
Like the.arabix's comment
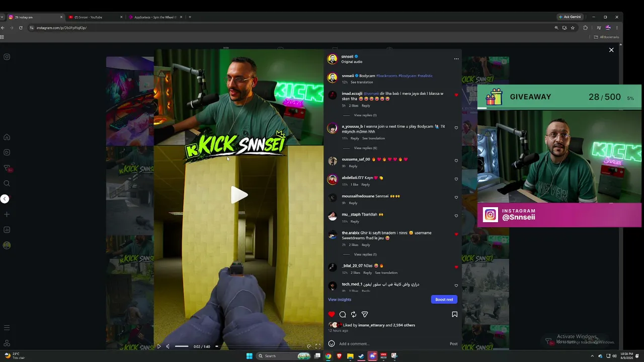click(x=456, y=234)
